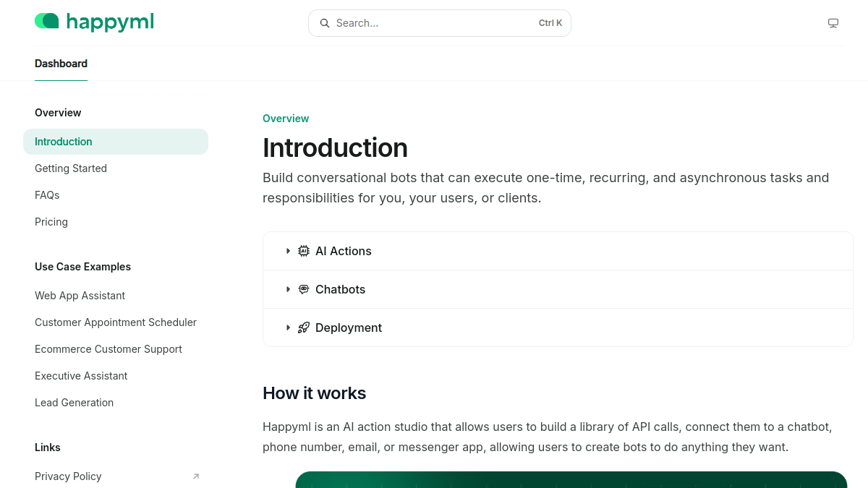Expand the Chatbots section triangle
Screen dimensions: 868x488
(288, 289)
